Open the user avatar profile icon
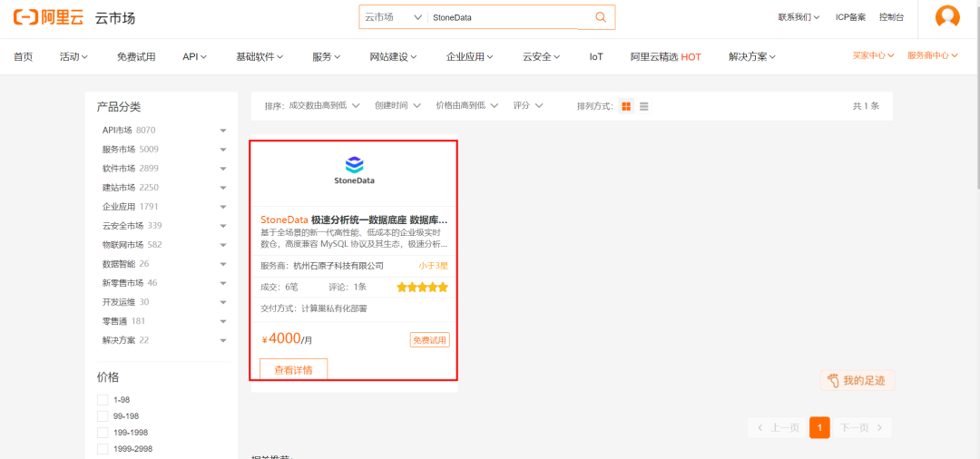The image size is (980, 459). 947,17
